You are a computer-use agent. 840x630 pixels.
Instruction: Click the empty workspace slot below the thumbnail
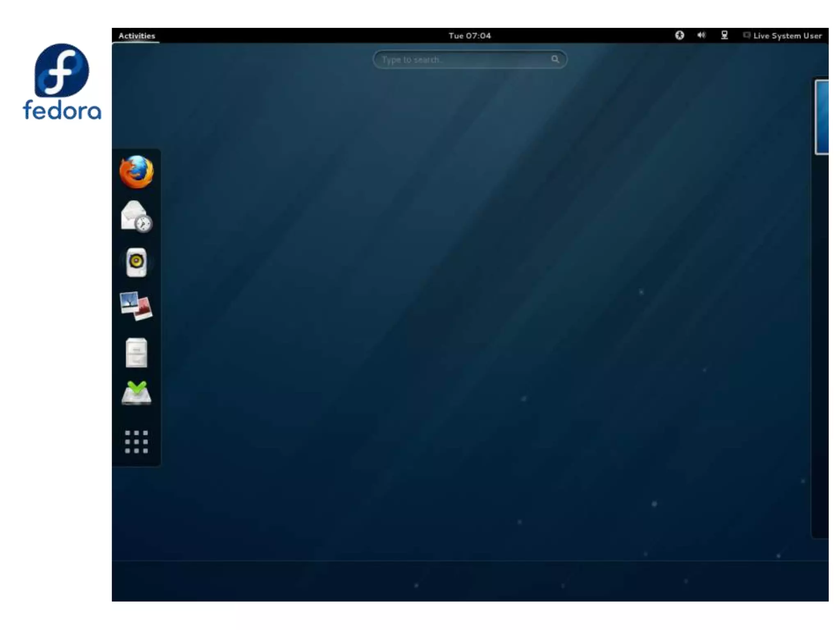pos(820,345)
